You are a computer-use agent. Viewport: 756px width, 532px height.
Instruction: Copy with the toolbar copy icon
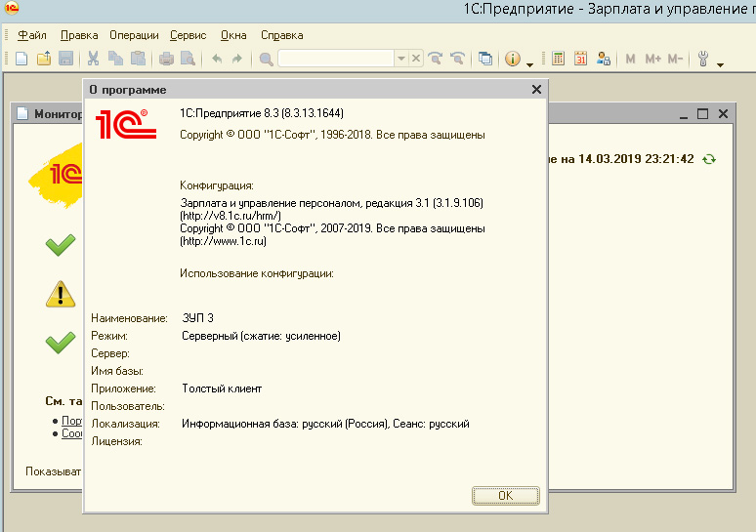pos(115,59)
